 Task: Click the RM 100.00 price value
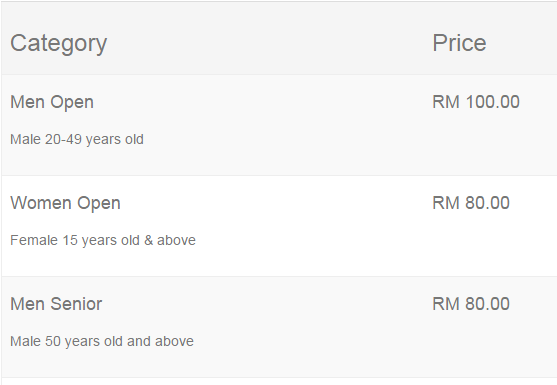click(x=476, y=102)
